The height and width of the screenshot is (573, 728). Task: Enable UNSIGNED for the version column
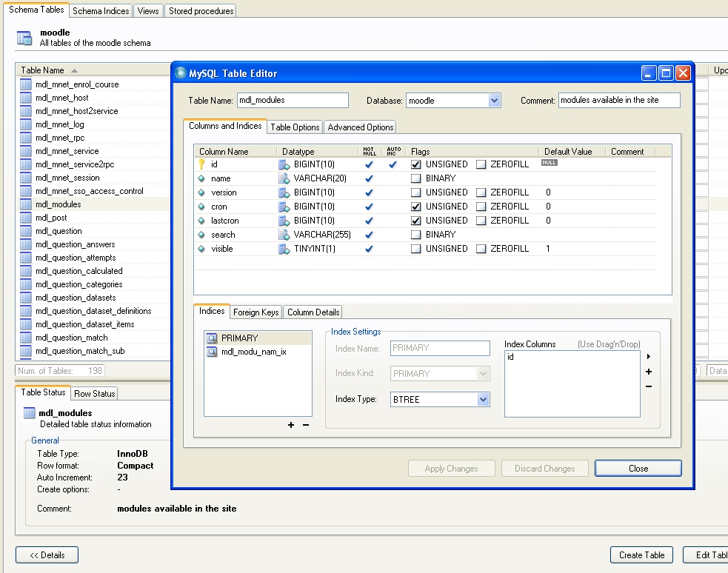click(416, 192)
